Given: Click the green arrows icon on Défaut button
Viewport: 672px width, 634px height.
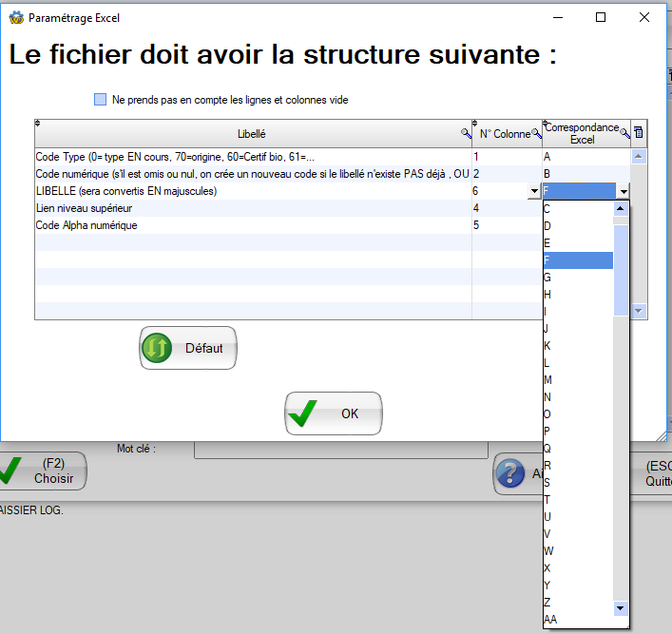Looking at the screenshot, I should [158, 349].
